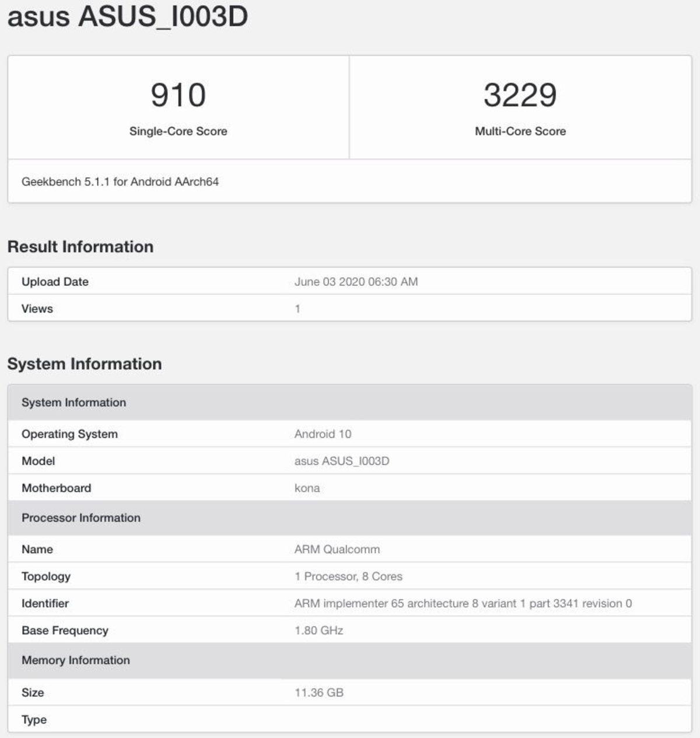
Task: Select the Model value asus ASUS_I003D
Action: (x=343, y=460)
